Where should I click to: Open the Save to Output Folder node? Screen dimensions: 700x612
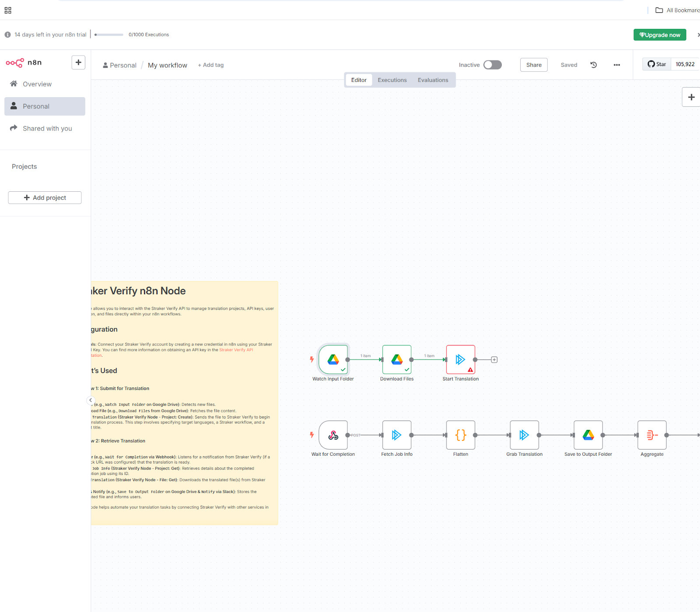tap(588, 435)
